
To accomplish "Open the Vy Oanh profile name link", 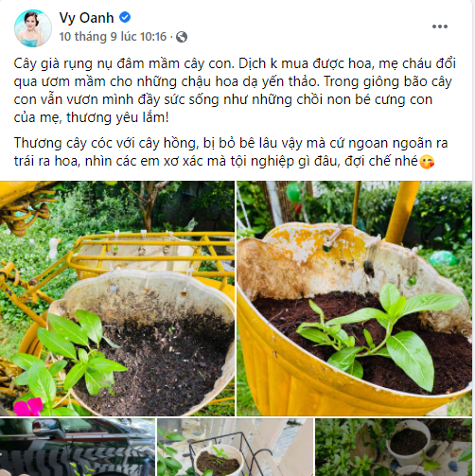I will [86, 18].
